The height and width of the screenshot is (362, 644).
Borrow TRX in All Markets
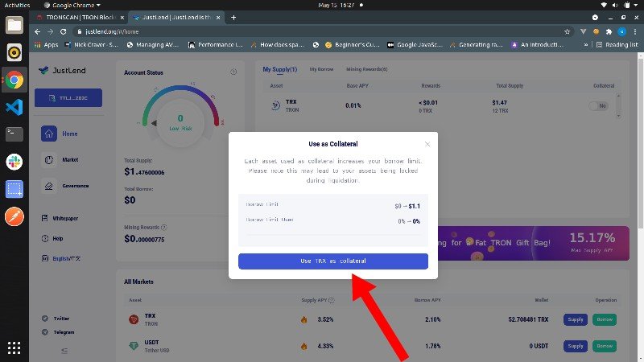[605, 319]
